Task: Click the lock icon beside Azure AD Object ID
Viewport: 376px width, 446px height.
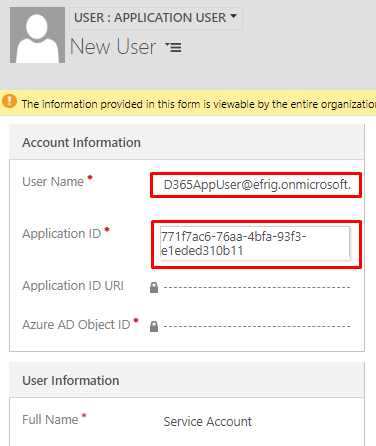Action: pyautogui.click(x=154, y=326)
